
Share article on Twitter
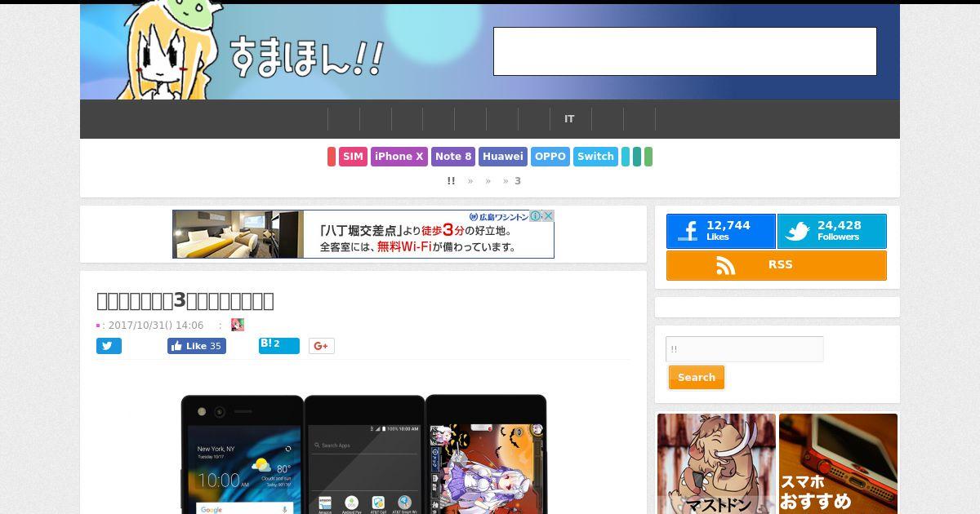point(109,346)
